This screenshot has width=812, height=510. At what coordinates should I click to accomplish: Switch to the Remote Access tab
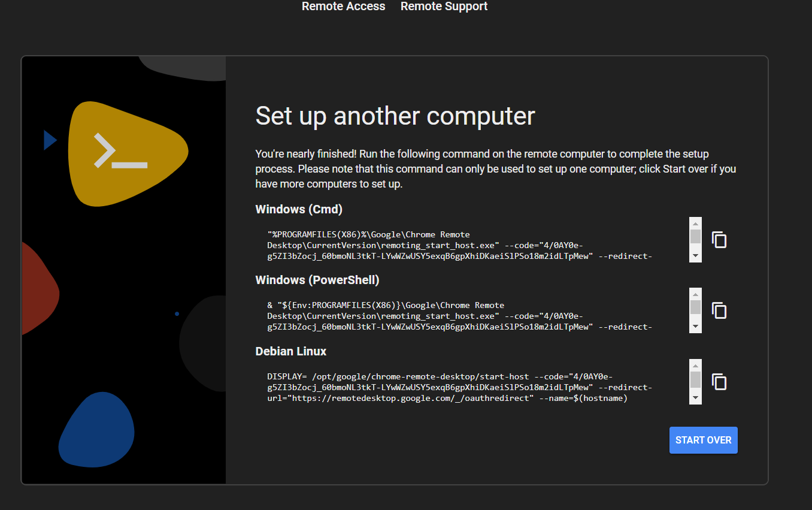(x=343, y=7)
